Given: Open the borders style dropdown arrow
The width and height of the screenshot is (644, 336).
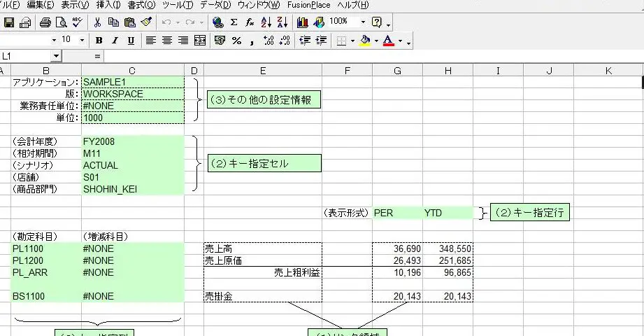Looking at the screenshot, I should pyautogui.click(x=353, y=41).
